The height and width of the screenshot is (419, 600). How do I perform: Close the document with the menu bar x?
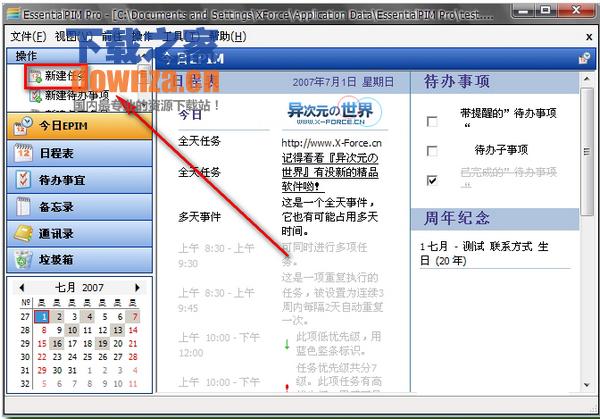pos(589,37)
